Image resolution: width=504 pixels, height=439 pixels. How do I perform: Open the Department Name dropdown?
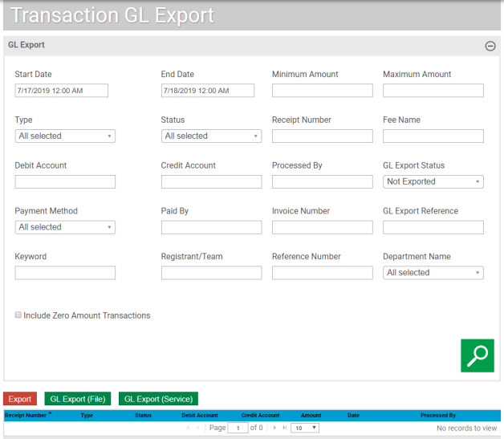pos(433,273)
